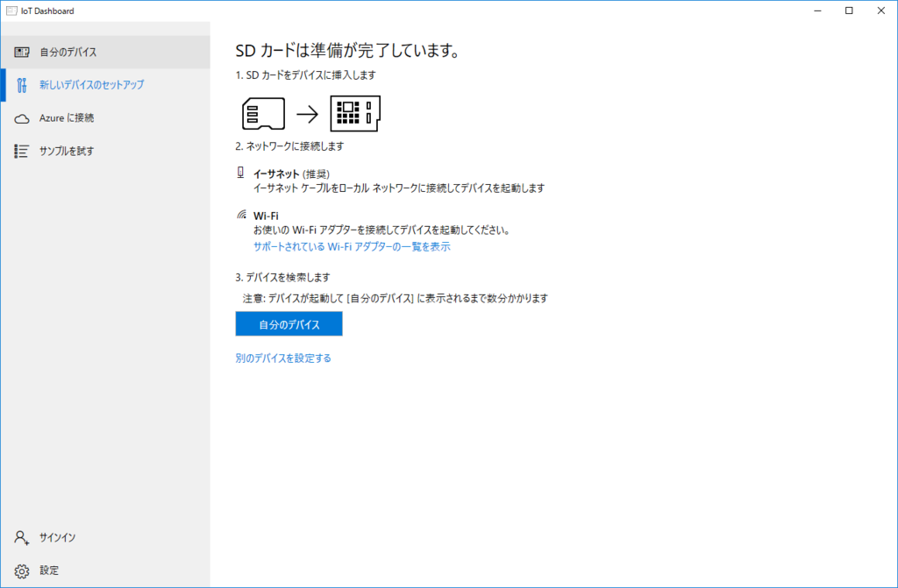Image resolution: width=898 pixels, height=588 pixels.
Task: Click the blue 自分のデバイス button
Action: point(289,324)
